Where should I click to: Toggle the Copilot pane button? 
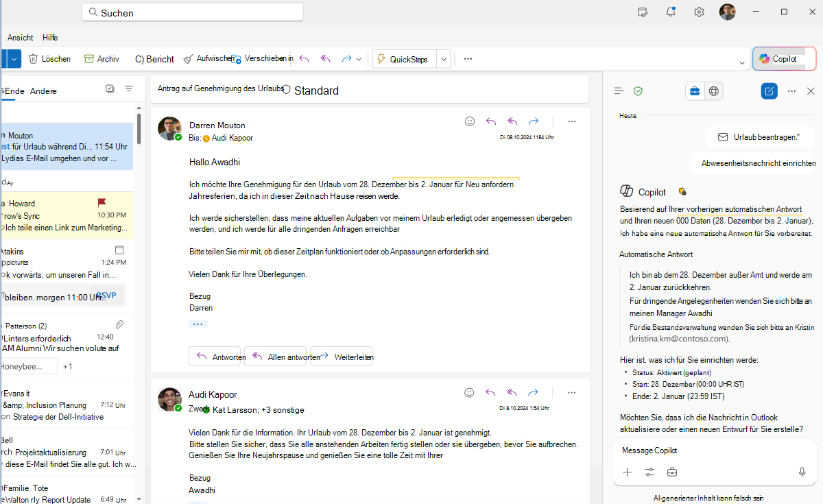point(785,59)
